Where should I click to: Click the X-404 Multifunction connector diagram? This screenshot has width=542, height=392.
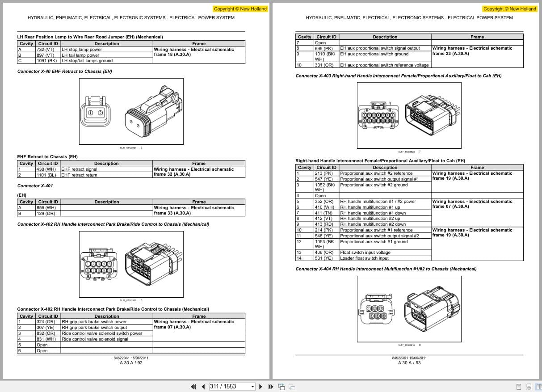pos(410,308)
